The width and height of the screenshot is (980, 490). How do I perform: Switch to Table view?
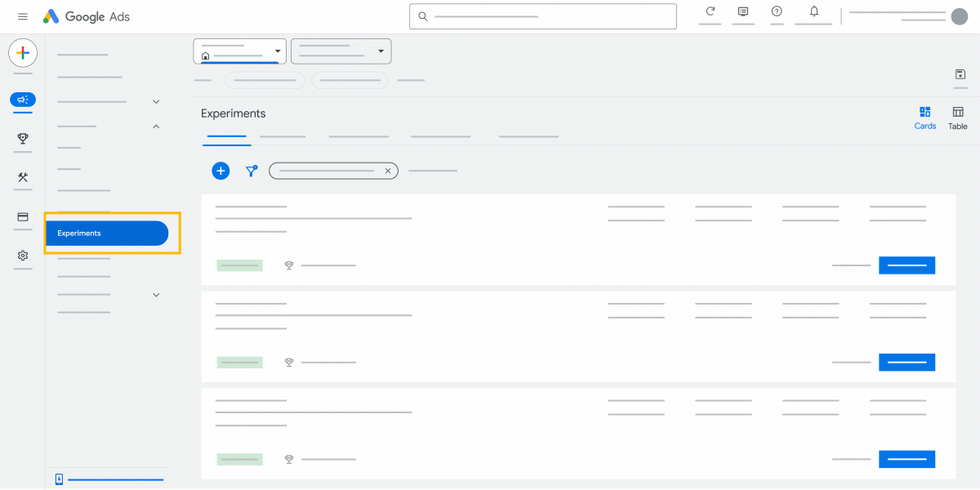pos(957,117)
